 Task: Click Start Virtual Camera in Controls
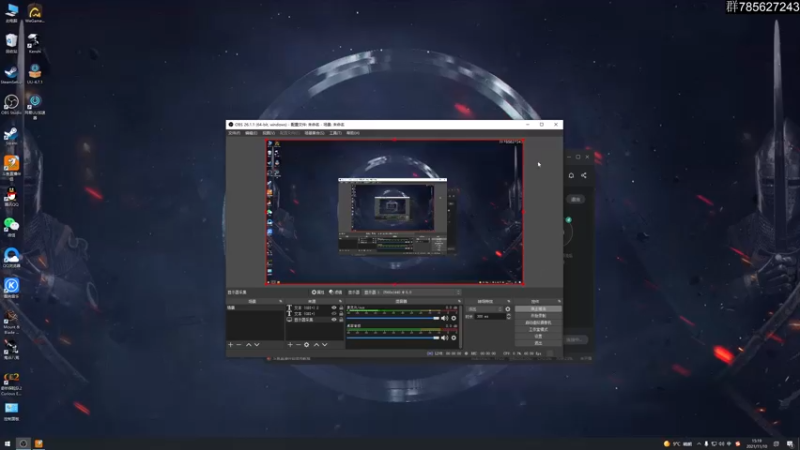point(538,323)
